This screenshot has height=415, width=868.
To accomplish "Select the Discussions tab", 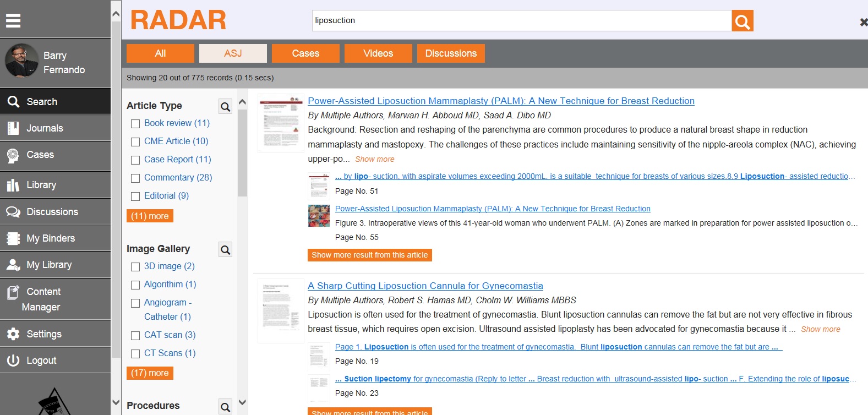I will click(x=451, y=53).
